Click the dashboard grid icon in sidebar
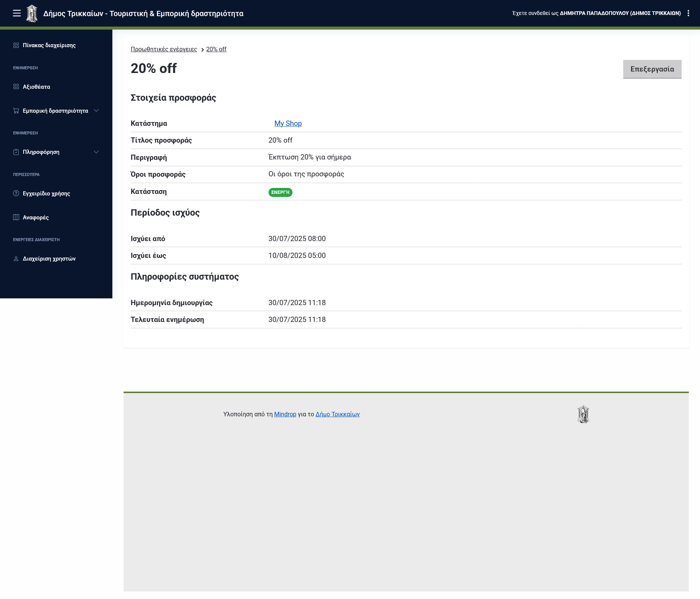700x599 pixels. 16,45
